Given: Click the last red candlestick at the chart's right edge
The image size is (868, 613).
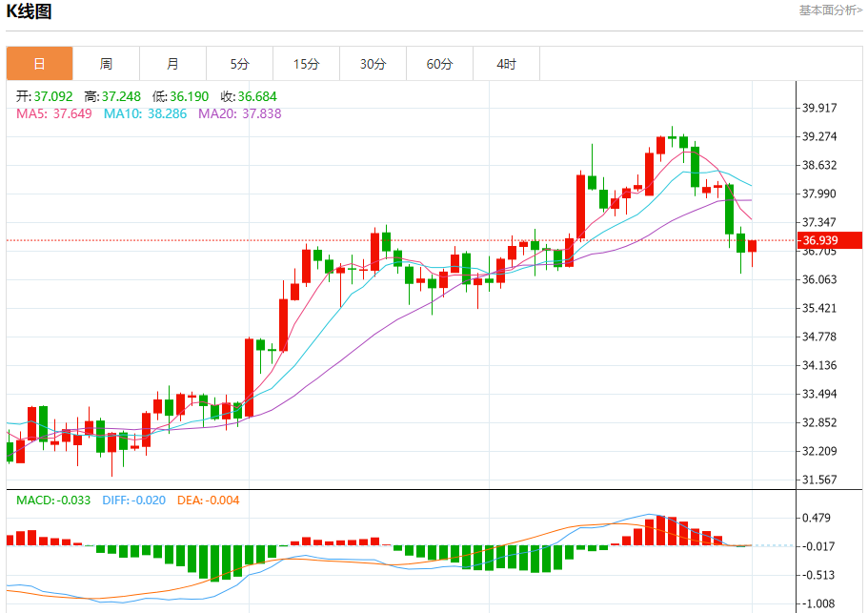Looking at the screenshot, I should 753,246.
